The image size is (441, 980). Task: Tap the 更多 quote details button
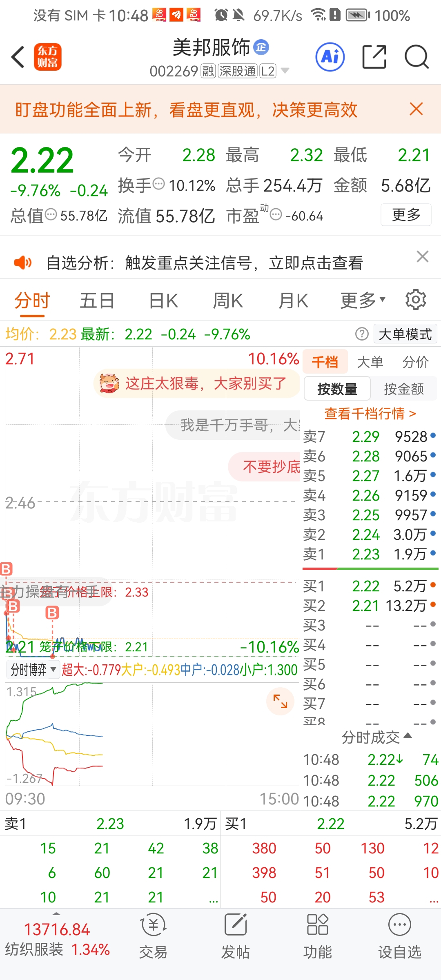coord(406,214)
